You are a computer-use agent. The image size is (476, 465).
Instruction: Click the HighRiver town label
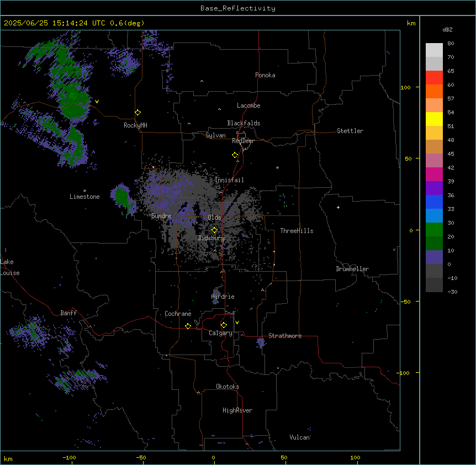pyautogui.click(x=237, y=410)
